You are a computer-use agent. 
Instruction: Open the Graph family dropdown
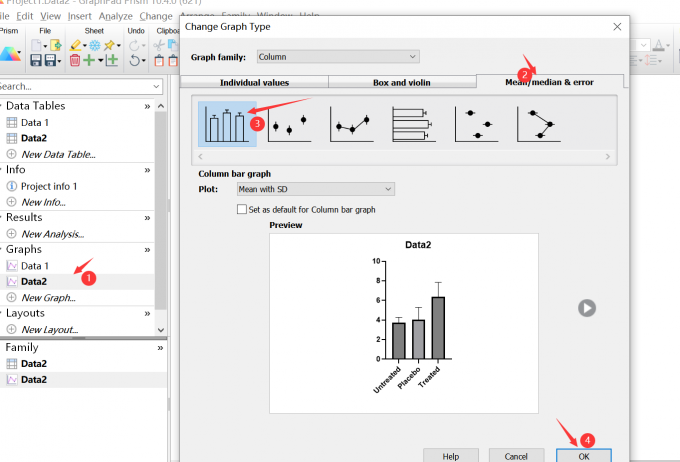pos(338,57)
